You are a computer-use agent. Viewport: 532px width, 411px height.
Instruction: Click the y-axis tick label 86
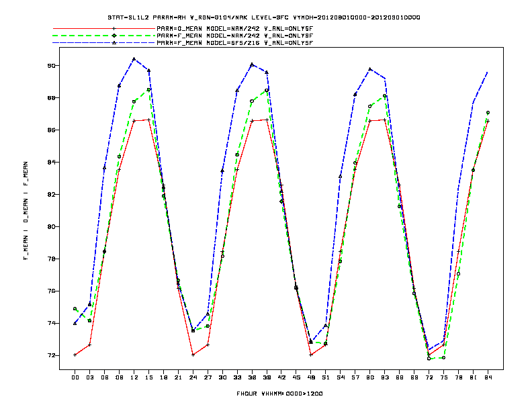[51, 130]
